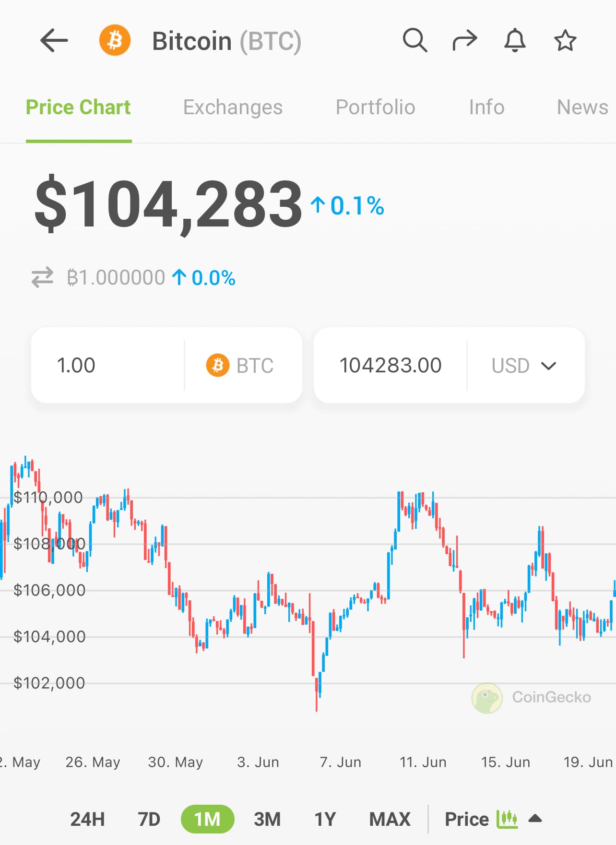616x845 pixels.
Task: Open the USD currency dropdown
Action: pyautogui.click(x=524, y=366)
